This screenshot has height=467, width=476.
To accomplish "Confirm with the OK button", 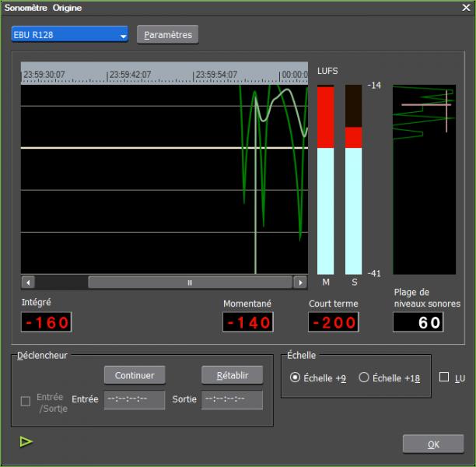I will 433,444.
